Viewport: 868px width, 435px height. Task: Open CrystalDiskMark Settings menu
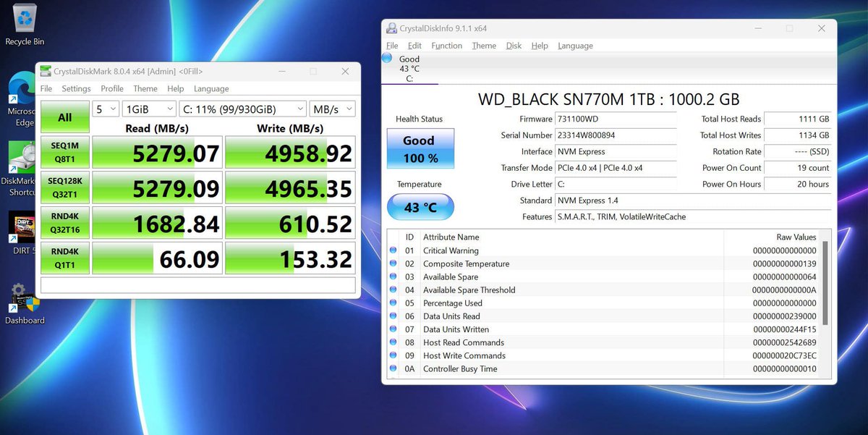click(76, 88)
